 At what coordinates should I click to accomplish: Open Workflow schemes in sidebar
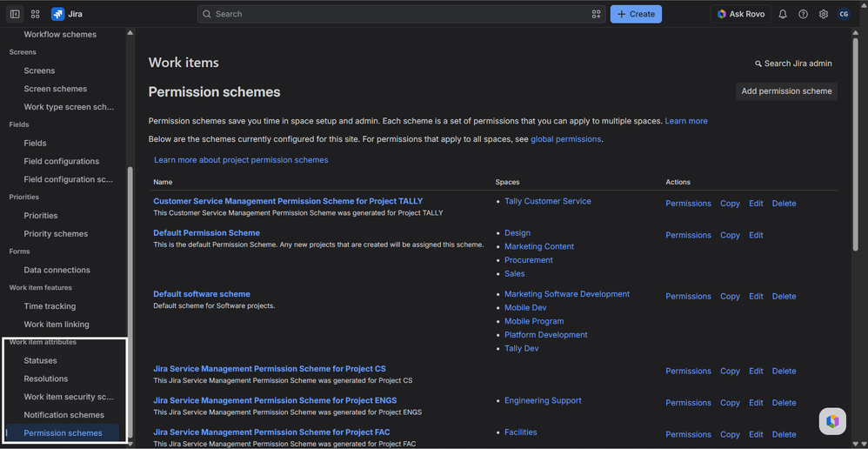click(x=60, y=34)
